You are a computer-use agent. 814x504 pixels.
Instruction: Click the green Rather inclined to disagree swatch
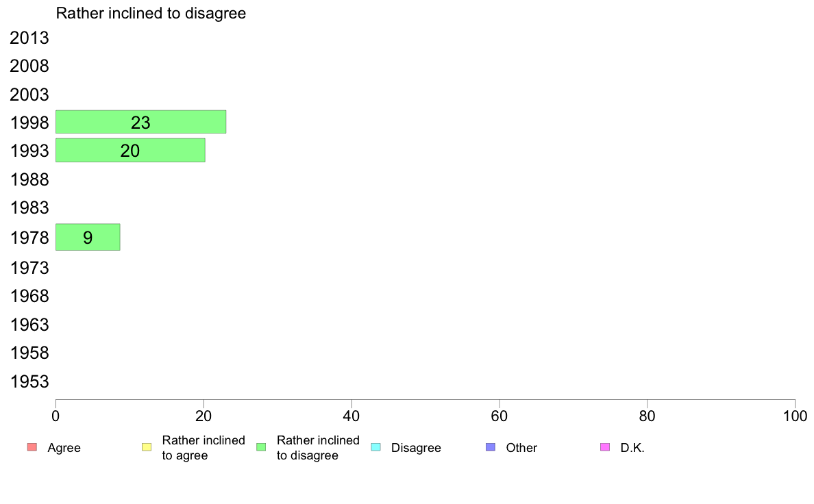pyautogui.click(x=261, y=447)
